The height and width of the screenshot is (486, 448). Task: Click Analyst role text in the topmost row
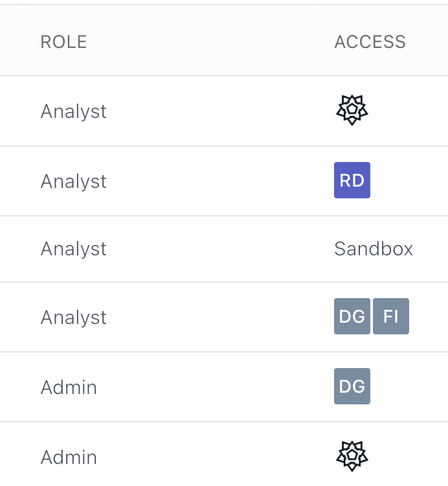(73, 111)
